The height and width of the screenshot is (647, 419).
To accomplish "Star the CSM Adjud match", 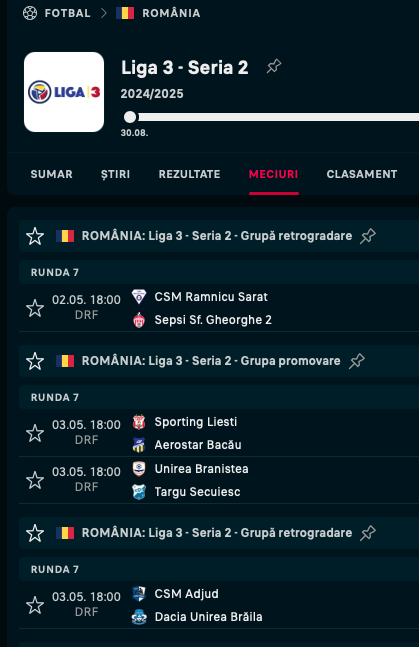I will [x=35, y=605].
